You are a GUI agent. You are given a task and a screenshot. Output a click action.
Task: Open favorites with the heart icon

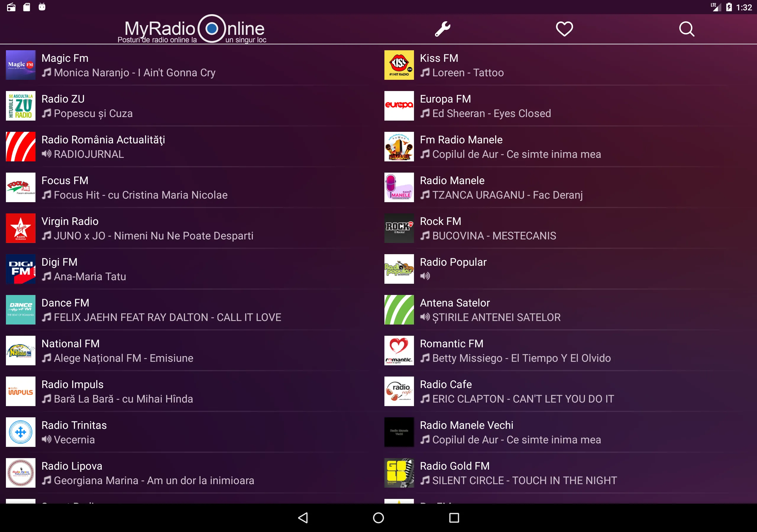(564, 29)
